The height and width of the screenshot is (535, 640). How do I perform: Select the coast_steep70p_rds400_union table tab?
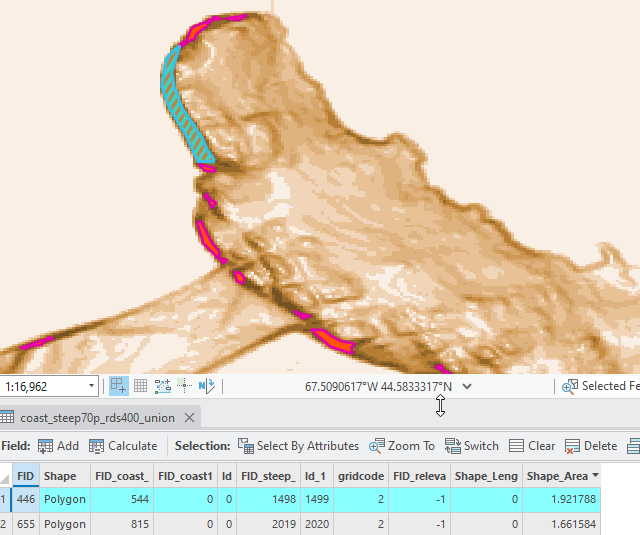pos(97,417)
